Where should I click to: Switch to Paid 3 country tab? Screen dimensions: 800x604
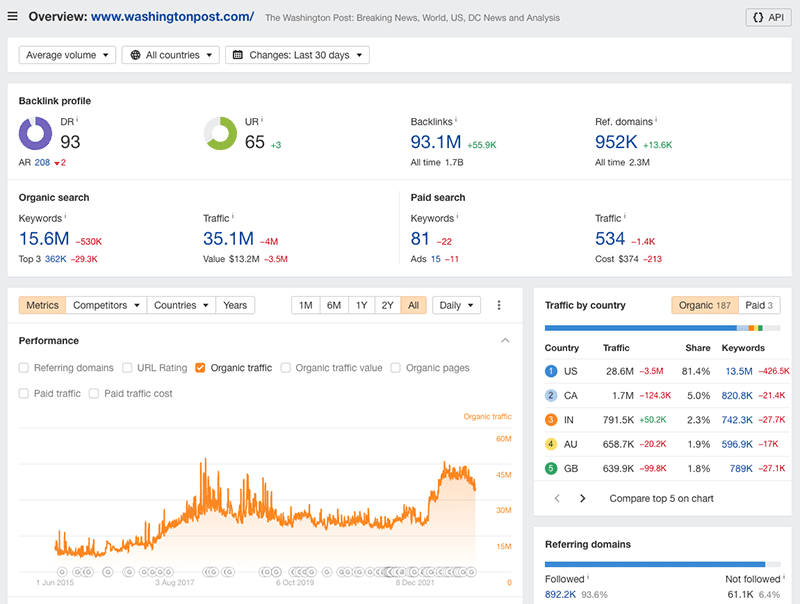click(759, 305)
